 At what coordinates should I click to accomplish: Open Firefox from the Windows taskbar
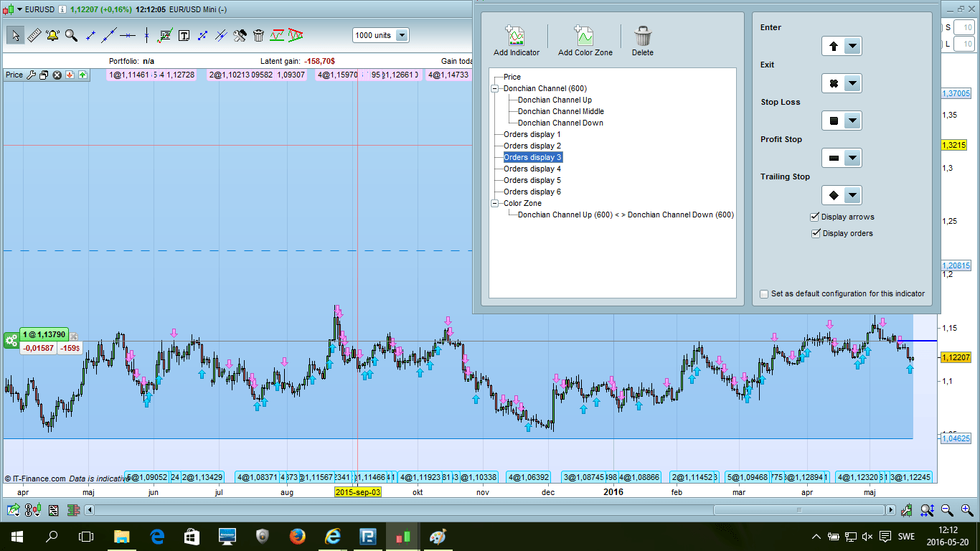click(297, 536)
